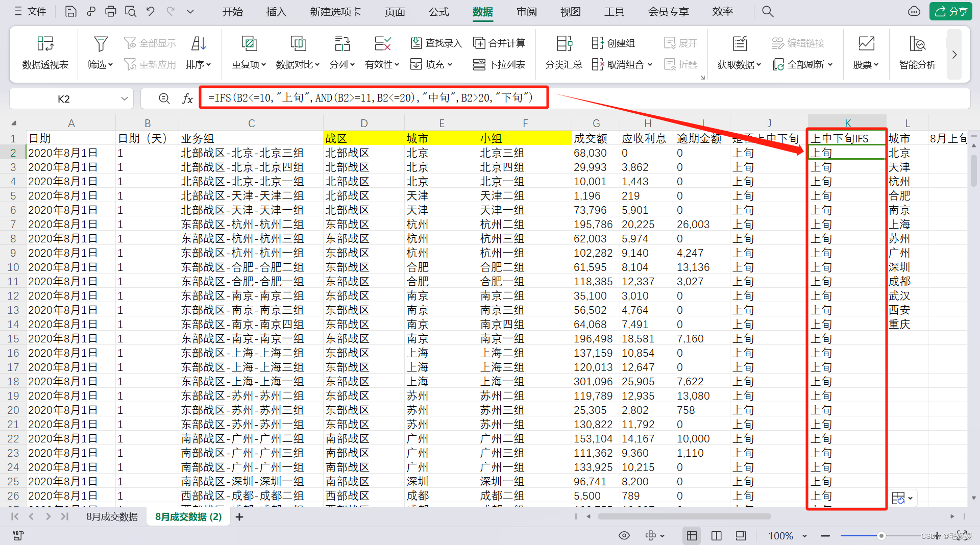Image resolution: width=980 pixels, height=545 pixels.
Task: Click the 股票 stocks icon
Action: click(x=866, y=43)
